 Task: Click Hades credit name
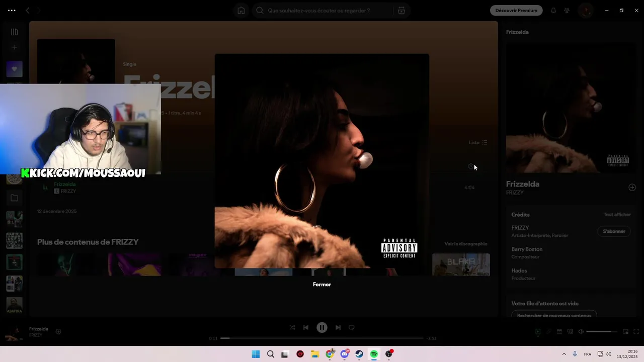519,271
